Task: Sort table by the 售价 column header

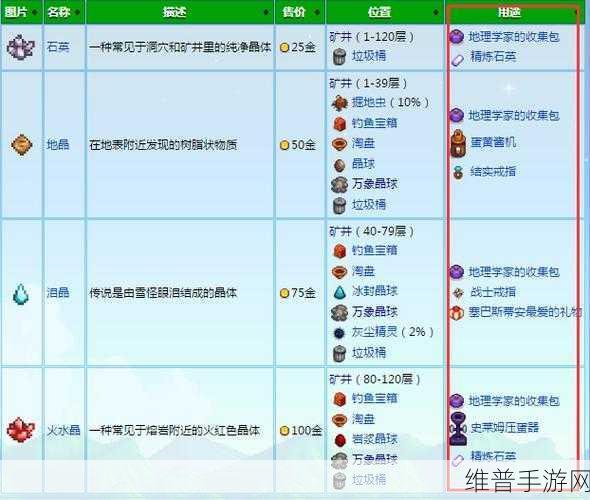Action: 300,12
